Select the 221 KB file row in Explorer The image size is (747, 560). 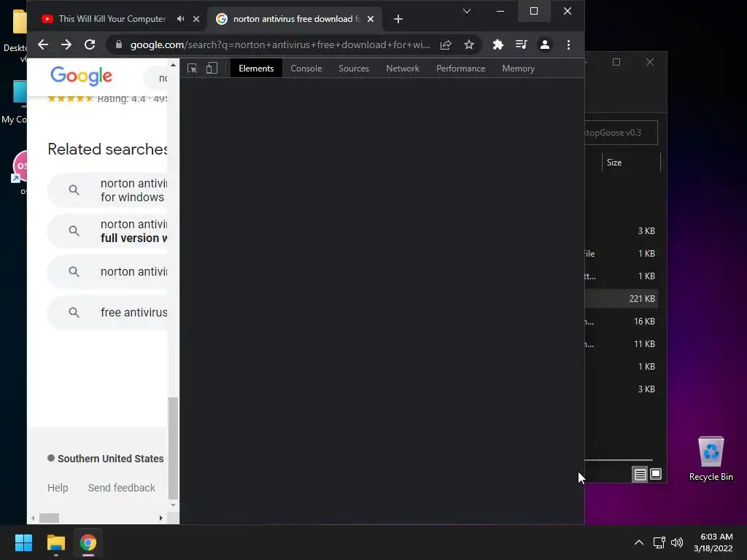coord(622,298)
